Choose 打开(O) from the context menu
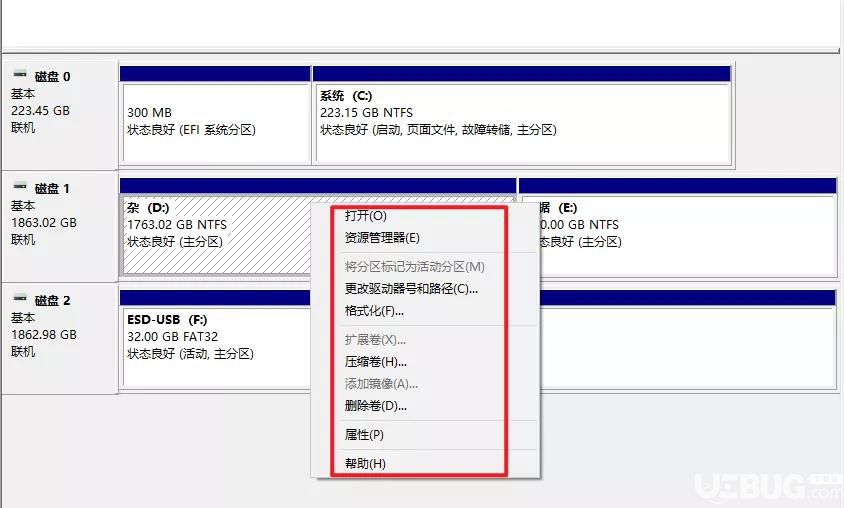 tap(365, 216)
